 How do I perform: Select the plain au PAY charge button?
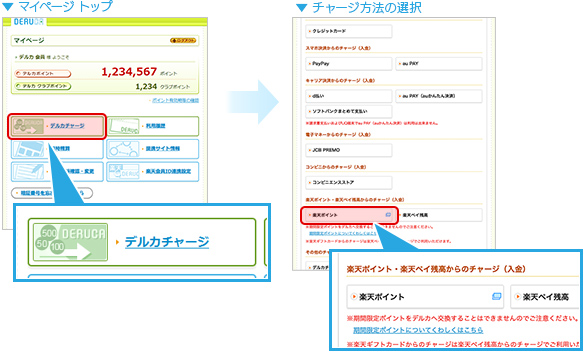click(439, 63)
